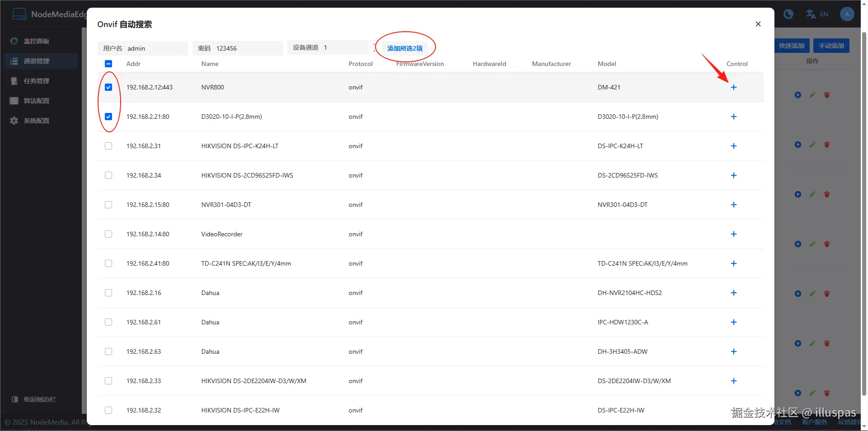Click the 添加所选2项 button
Viewport: 868px width, 431px height.
[x=404, y=48]
